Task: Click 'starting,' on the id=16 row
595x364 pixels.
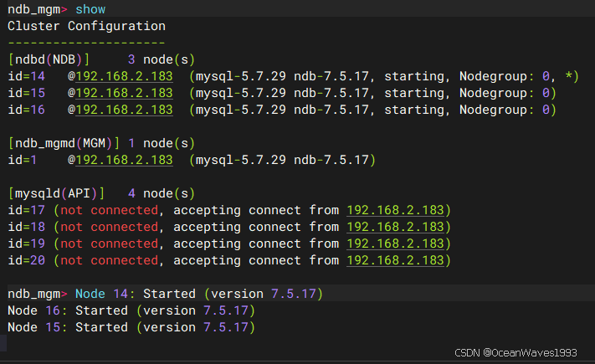Action: point(418,110)
